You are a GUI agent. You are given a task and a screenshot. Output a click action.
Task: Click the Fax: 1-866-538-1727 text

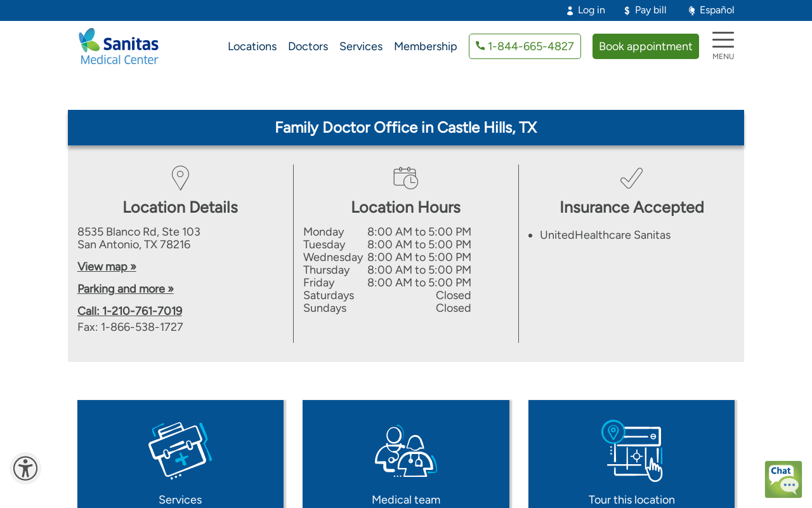[130, 327]
